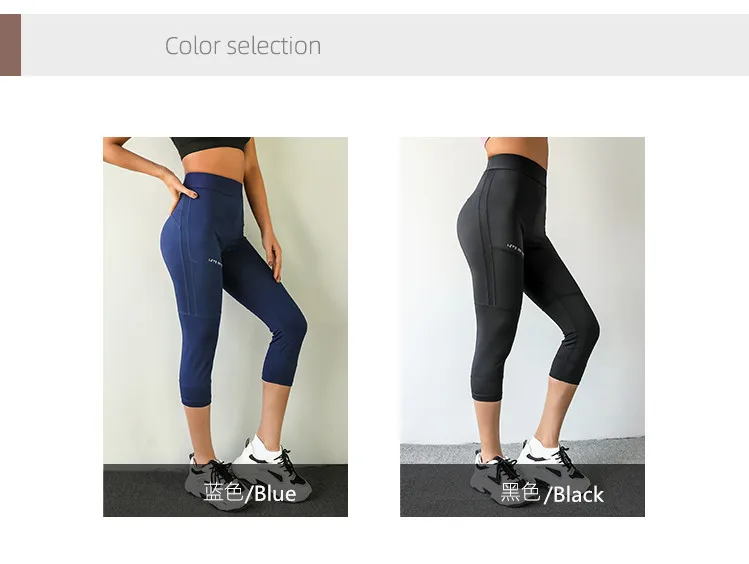Click the black sports bra in blue photo
Viewport: 749px width, 564px height.
pyautogui.click(x=210, y=147)
